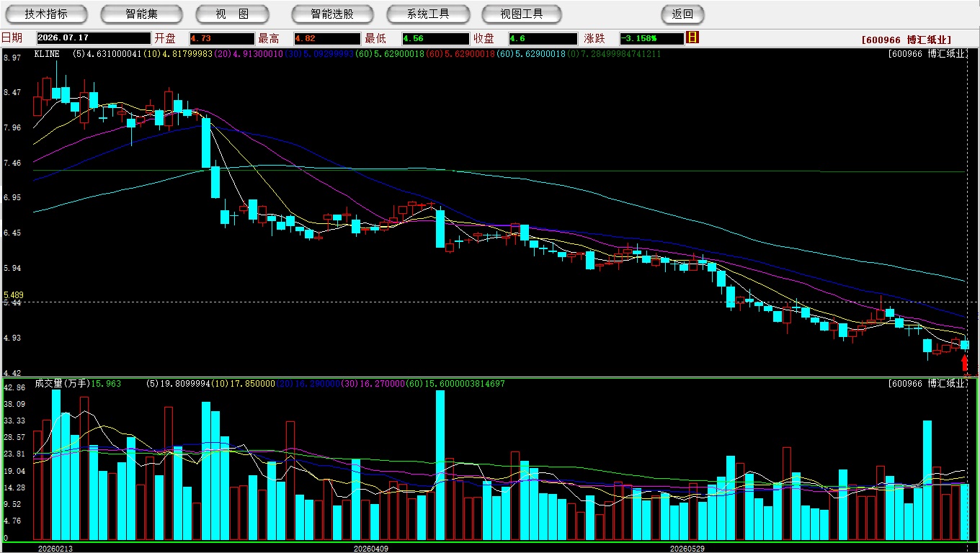Click the KLINE indicator label
The width and height of the screenshot is (980, 553).
[x=47, y=54]
